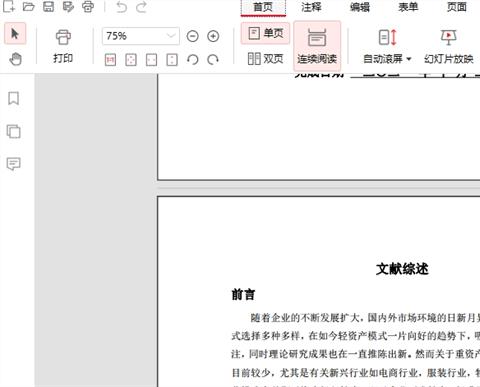The image size is (480, 387).
Task: Start 幻灯片放映 slideshow mode
Action: 449,47
